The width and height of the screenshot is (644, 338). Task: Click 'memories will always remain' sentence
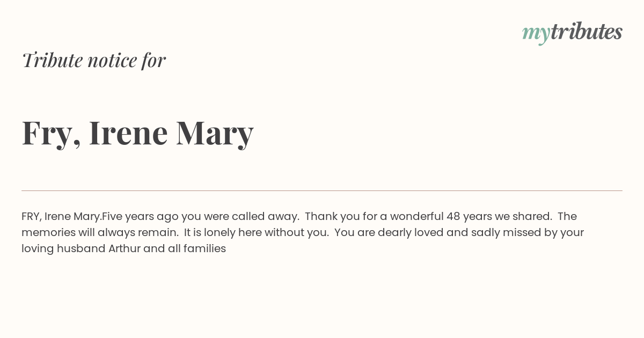tap(100, 233)
